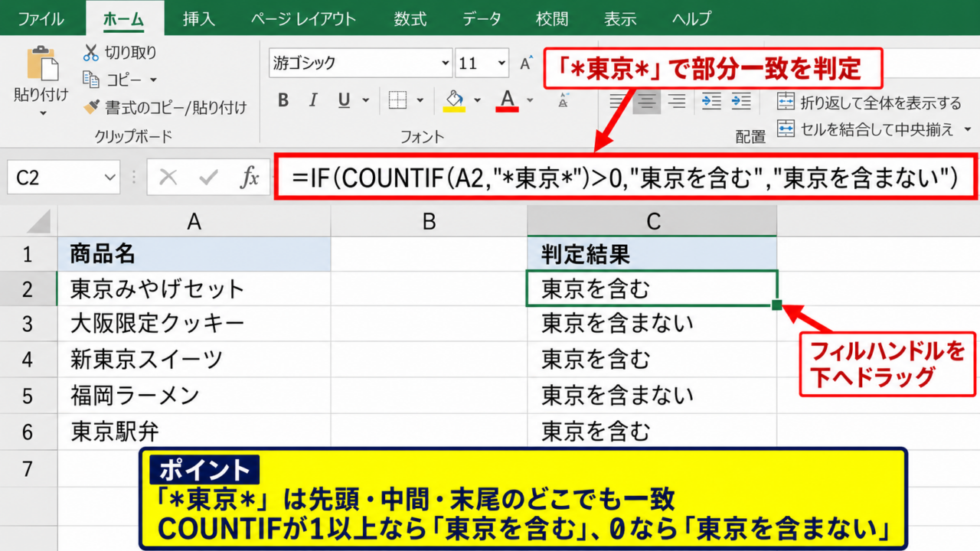Expand the セルを結合して中央揃え dropdown arrow

click(x=968, y=129)
